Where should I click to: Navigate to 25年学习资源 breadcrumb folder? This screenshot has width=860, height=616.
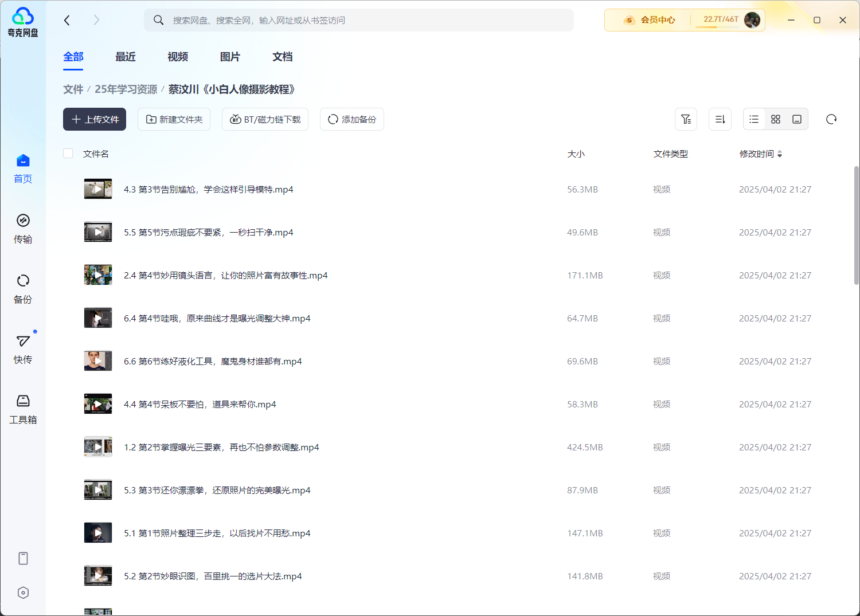[126, 89]
